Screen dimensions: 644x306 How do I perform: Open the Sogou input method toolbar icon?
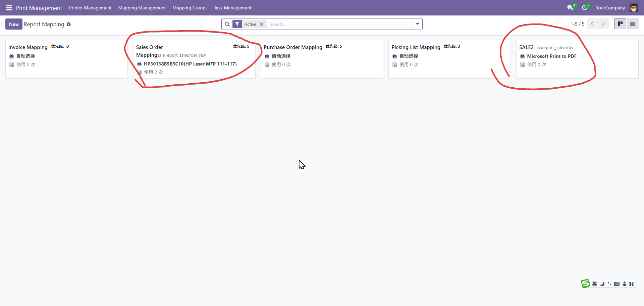point(586,284)
